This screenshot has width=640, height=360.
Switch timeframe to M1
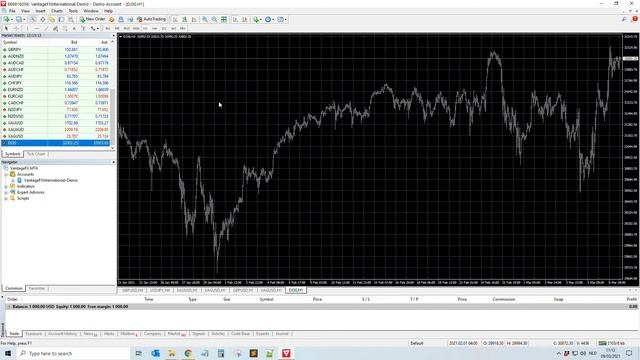tap(108, 29)
